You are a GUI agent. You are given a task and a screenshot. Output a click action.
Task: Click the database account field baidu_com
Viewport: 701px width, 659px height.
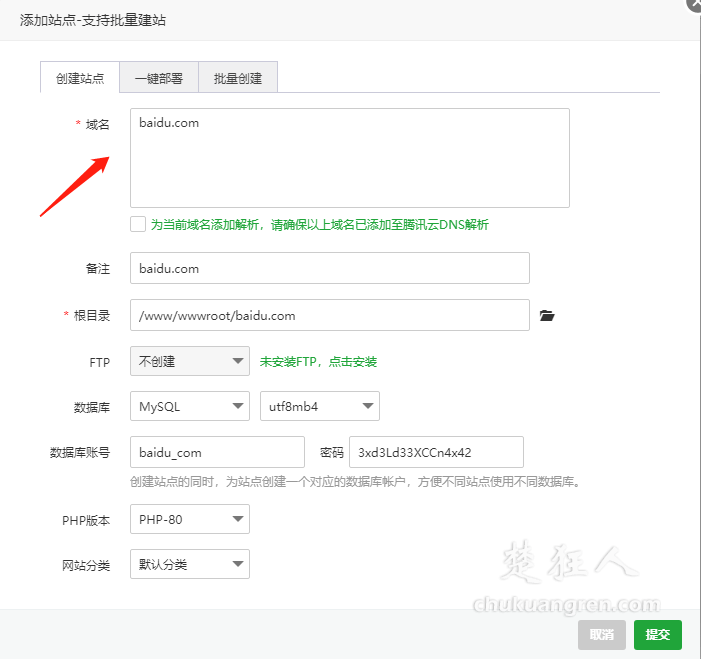(x=217, y=452)
